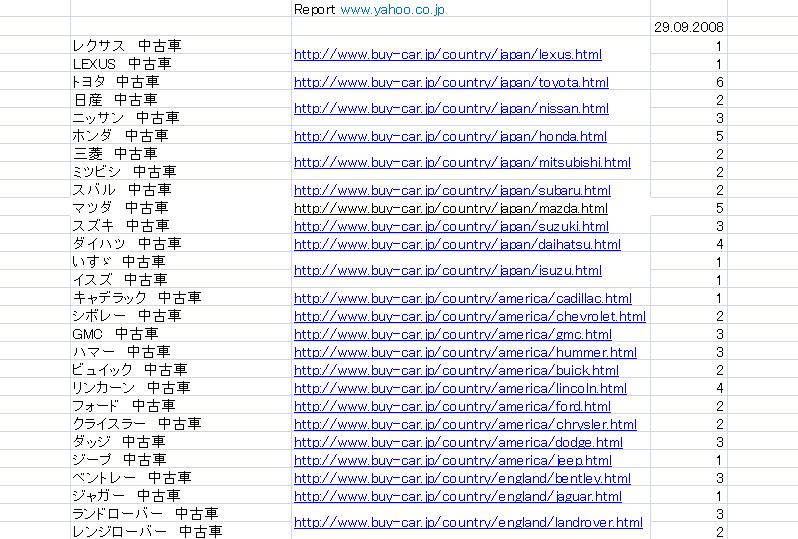
Task: Select the トヨタ 中古車 cell
Action: [x=181, y=81]
